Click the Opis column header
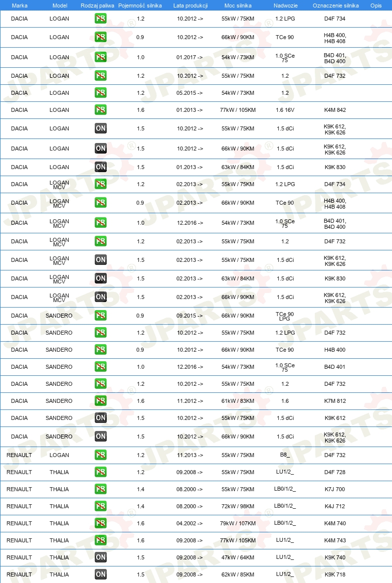The height and width of the screenshot is (583, 392). (x=375, y=6)
